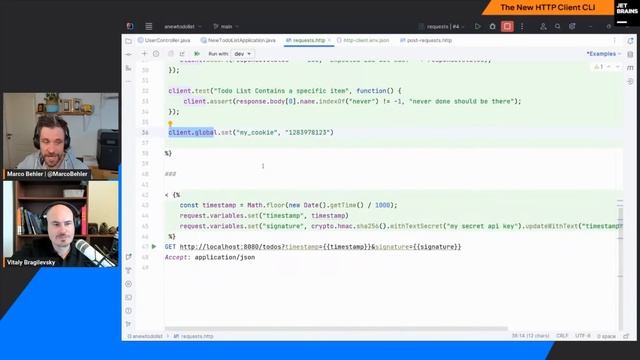
Task: Click the "my_cookie" string on line 36
Action: point(257,132)
